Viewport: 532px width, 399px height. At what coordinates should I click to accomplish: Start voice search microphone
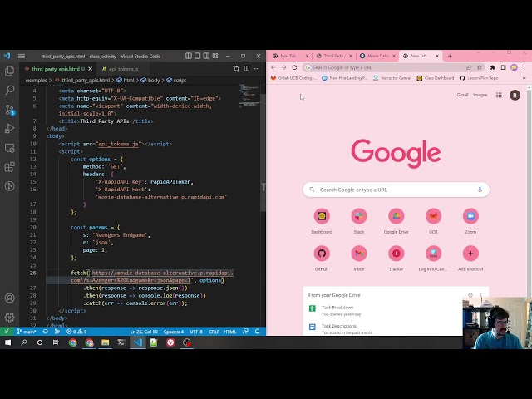point(480,190)
